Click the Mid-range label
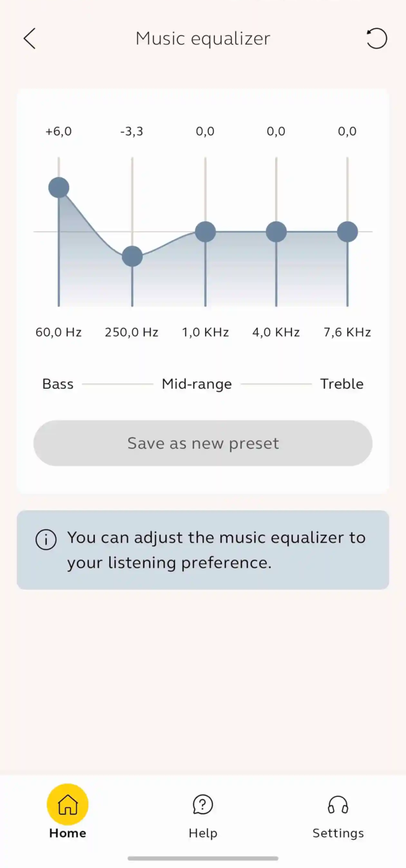406x868 pixels. (197, 384)
